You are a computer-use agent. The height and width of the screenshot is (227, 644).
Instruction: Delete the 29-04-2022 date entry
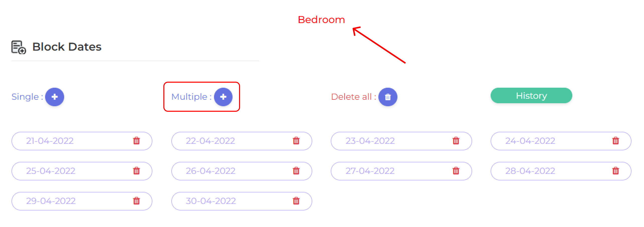[x=136, y=201]
